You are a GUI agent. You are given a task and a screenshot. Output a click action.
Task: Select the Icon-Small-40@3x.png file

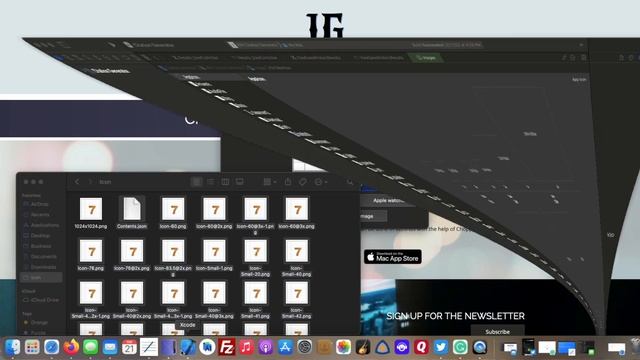coord(214,300)
